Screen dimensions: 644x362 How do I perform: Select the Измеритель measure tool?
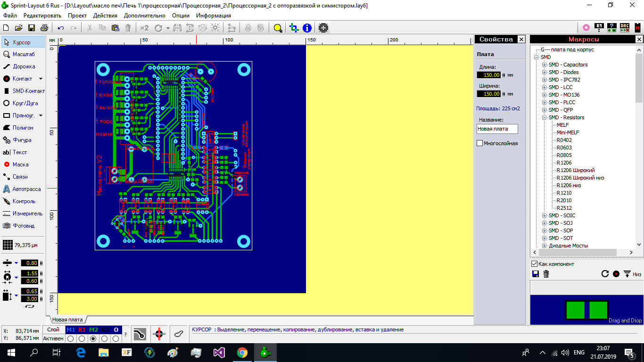pyautogui.click(x=23, y=214)
